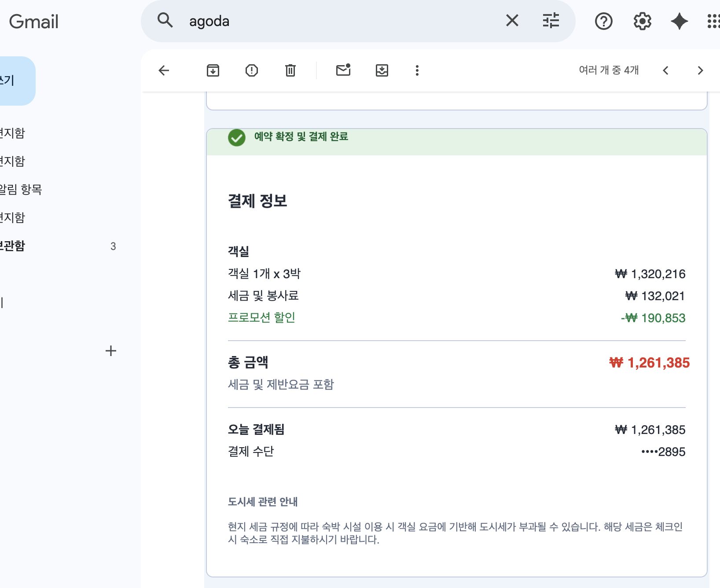The width and height of the screenshot is (720, 588).
Task: Click 객실 1개 x 3박 line
Action: click(x=264, y=274)
